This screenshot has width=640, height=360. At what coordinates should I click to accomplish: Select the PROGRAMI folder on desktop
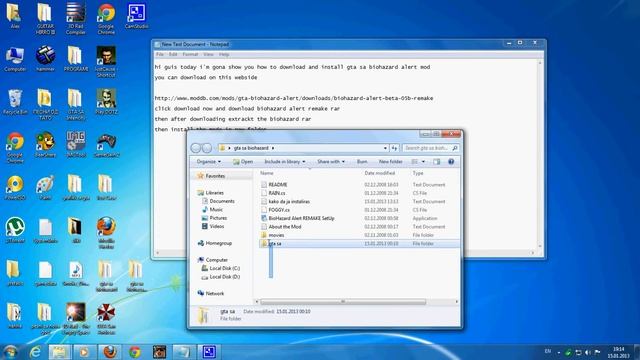click(x=76, y=59)
